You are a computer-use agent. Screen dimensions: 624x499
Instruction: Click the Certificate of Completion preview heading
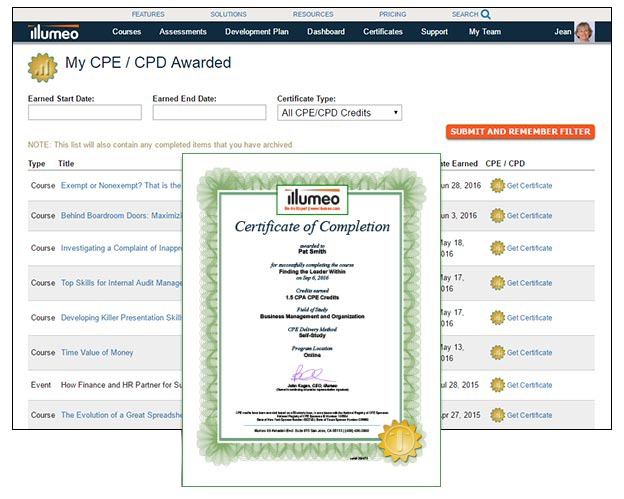point(312,226)
